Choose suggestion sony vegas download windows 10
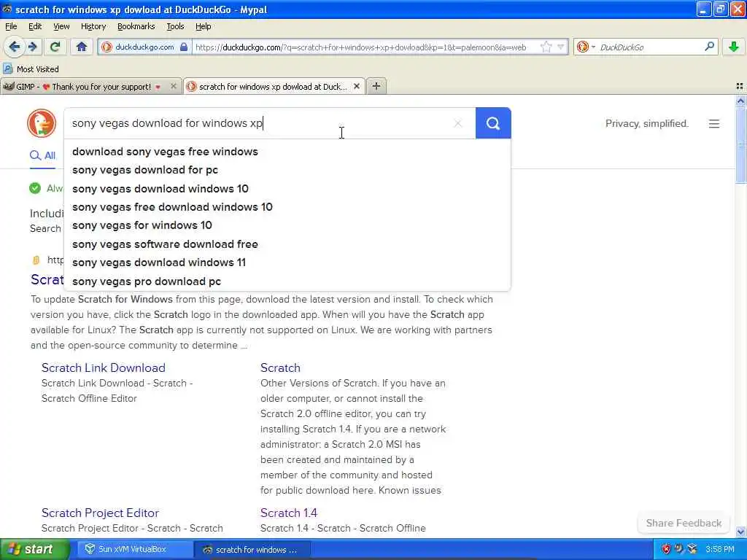 click(x=287, y=189)
